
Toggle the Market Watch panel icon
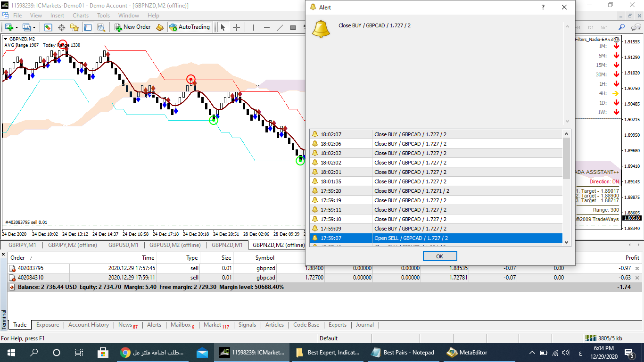[x=49, y=27]
